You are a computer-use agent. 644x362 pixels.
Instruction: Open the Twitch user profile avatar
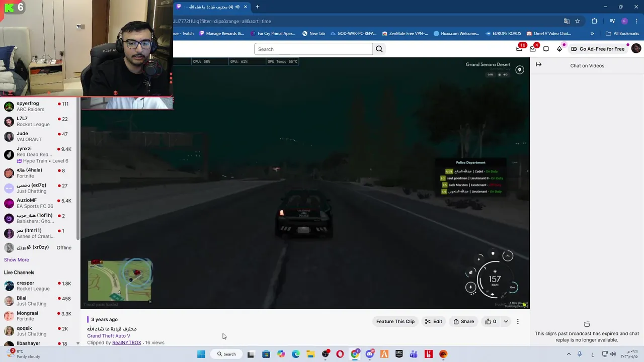tap(636, 49)
